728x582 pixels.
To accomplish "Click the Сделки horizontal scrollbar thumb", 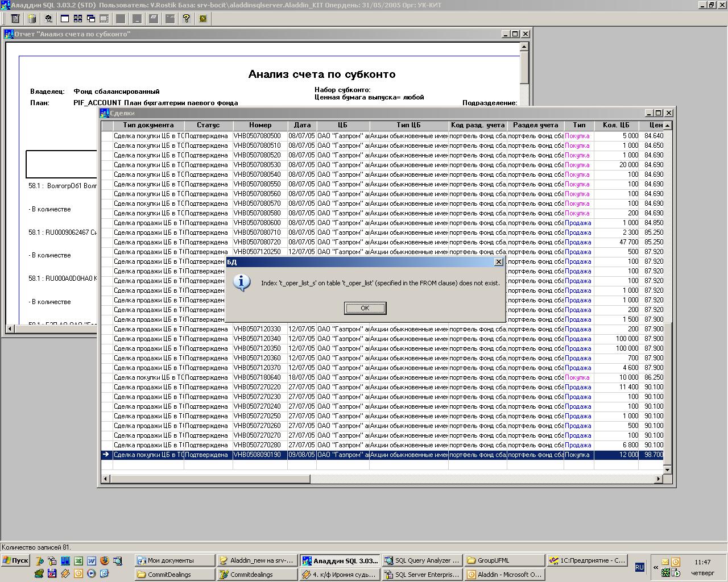I will (x=210, y=479).
